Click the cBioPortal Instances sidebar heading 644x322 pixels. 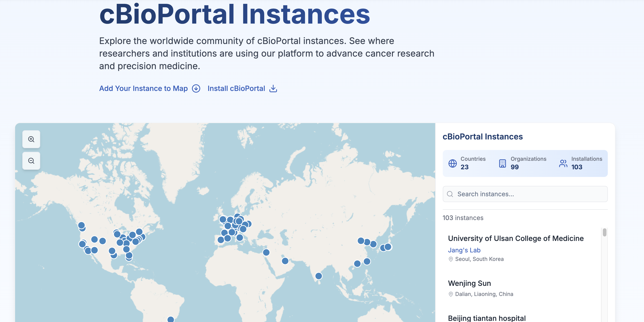tap(483, 137)
